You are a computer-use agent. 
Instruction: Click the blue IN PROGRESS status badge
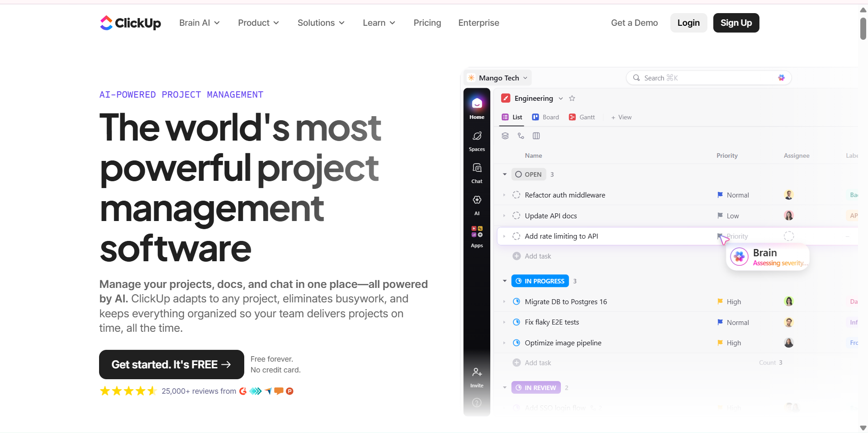(x=540, y=281)
